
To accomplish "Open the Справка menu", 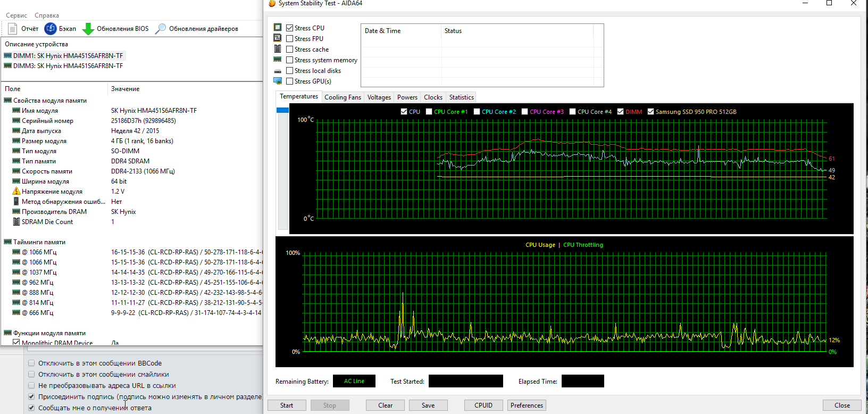I will (47, 15).
